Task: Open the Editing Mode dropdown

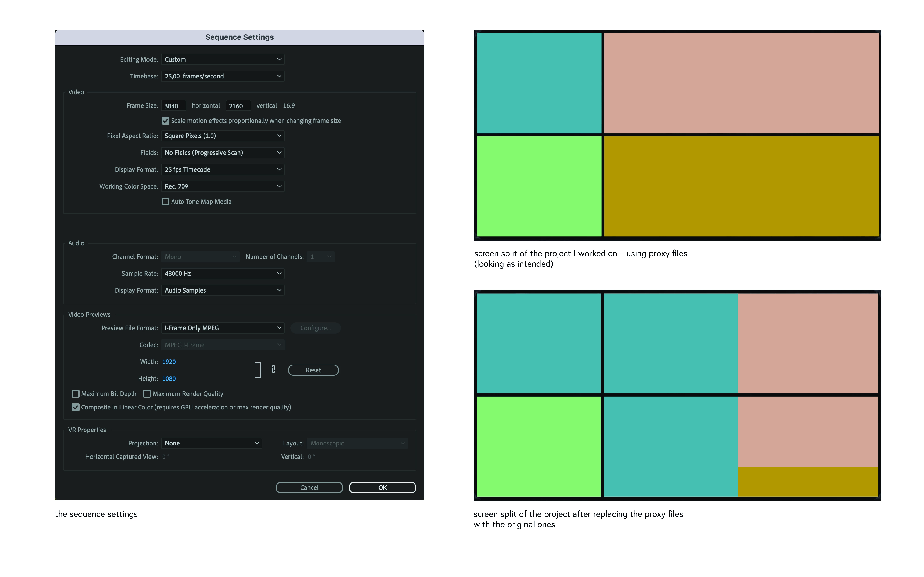Action: pyautogui.click(x=223, y=59)
